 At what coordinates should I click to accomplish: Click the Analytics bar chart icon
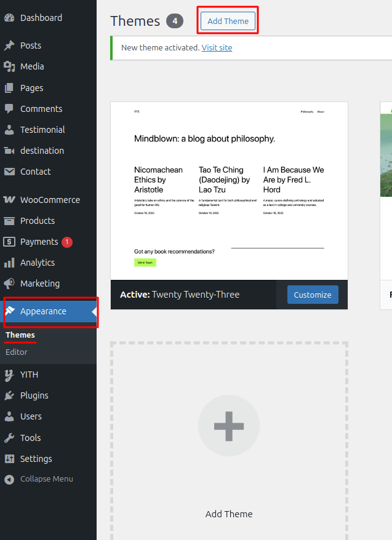(9, 263)
